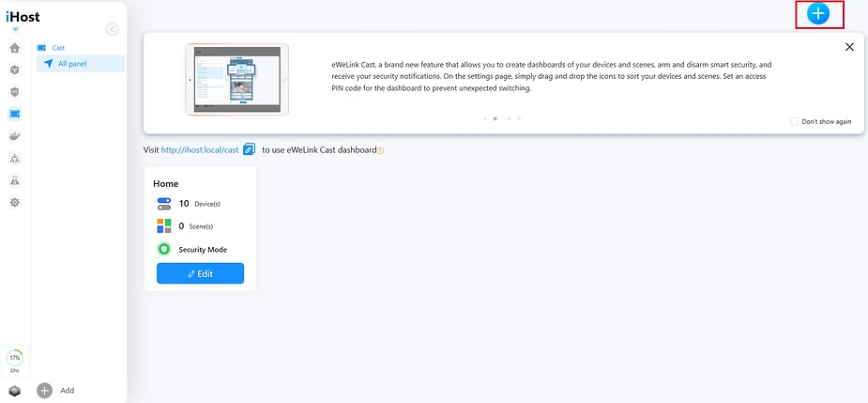Open the Settings gear icon

[14, 202]
